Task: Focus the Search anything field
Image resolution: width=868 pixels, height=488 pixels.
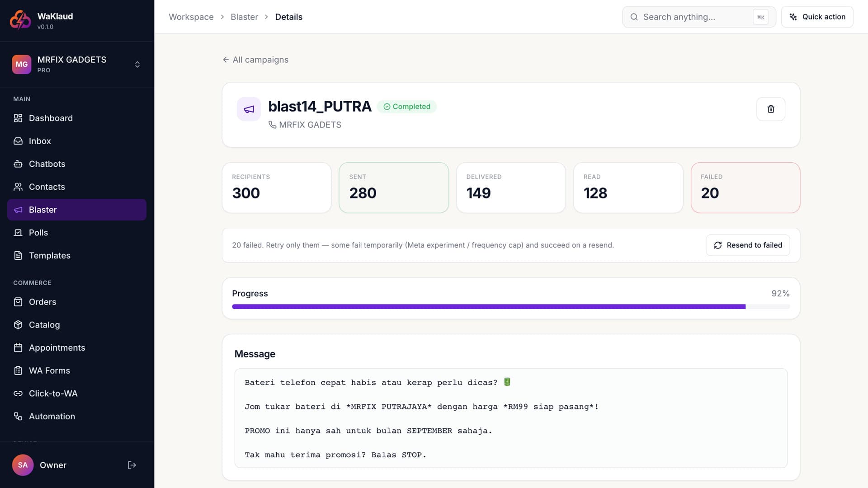Action: point(699,17)
